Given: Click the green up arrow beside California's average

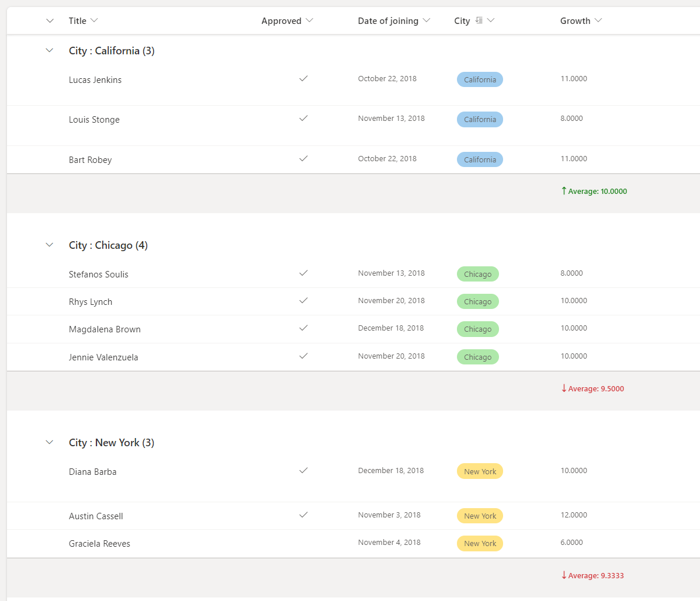Looking at the screenshot, I should (x=564, y=191).
